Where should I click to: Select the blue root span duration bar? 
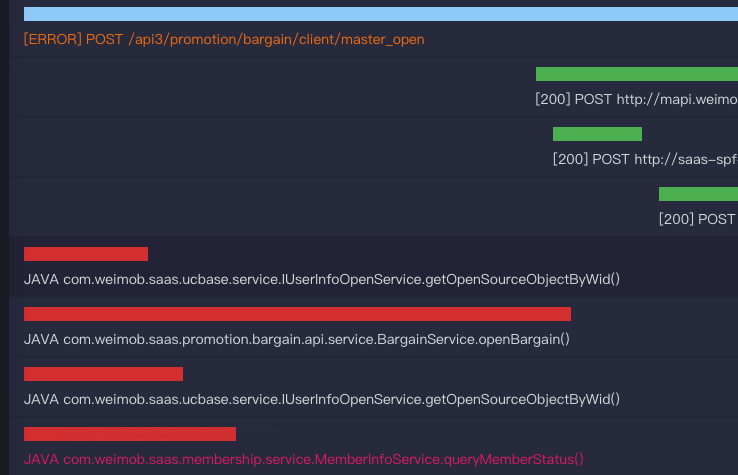[381, 14]
